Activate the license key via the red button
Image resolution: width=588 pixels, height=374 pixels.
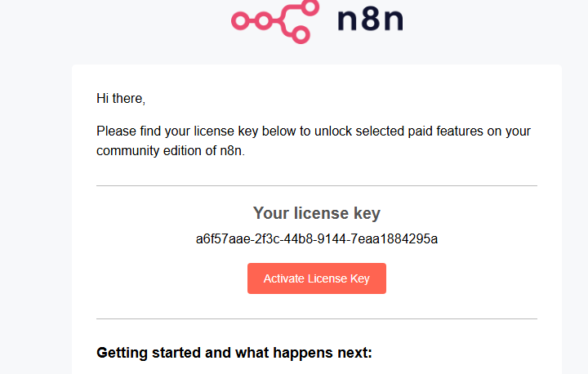[317, 278]
